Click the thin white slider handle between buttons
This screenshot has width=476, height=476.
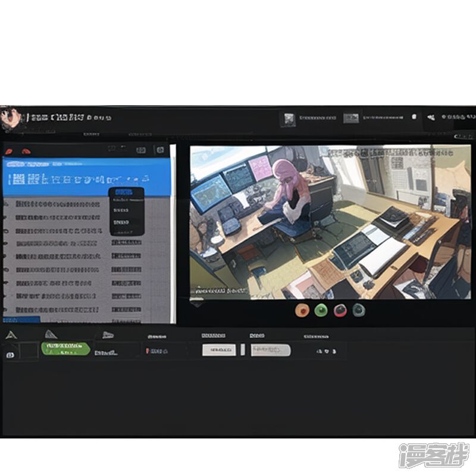(242, 350)
